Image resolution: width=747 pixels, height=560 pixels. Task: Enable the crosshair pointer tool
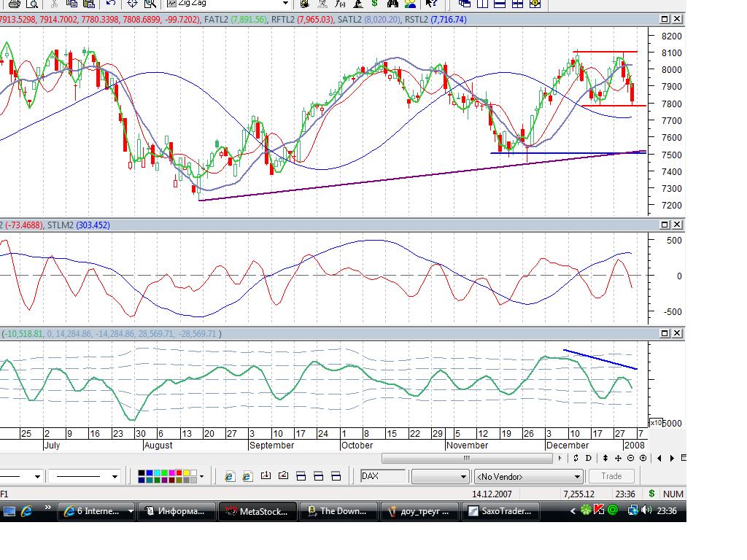[133, 4]
